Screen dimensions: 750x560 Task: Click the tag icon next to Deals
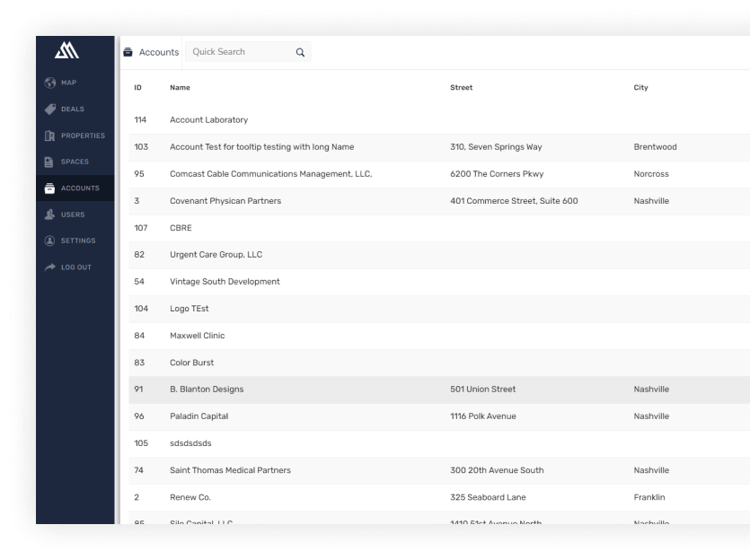[50, 109]
